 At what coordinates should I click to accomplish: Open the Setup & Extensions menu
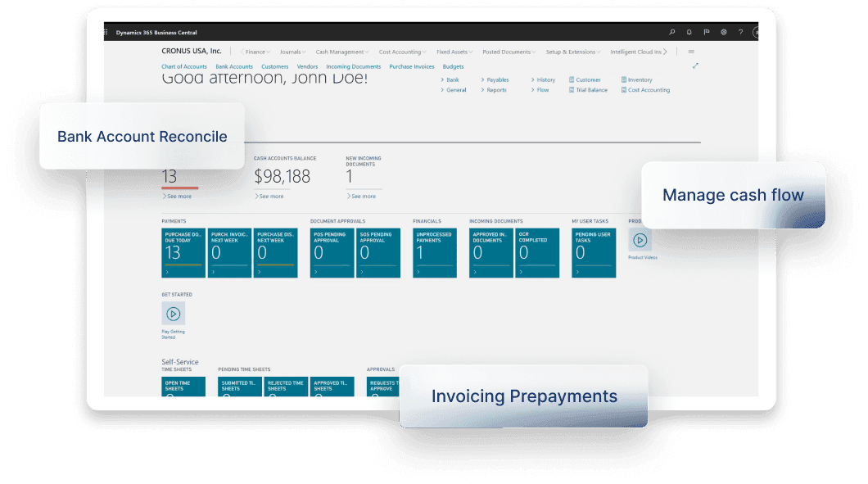tap(572, 51)
